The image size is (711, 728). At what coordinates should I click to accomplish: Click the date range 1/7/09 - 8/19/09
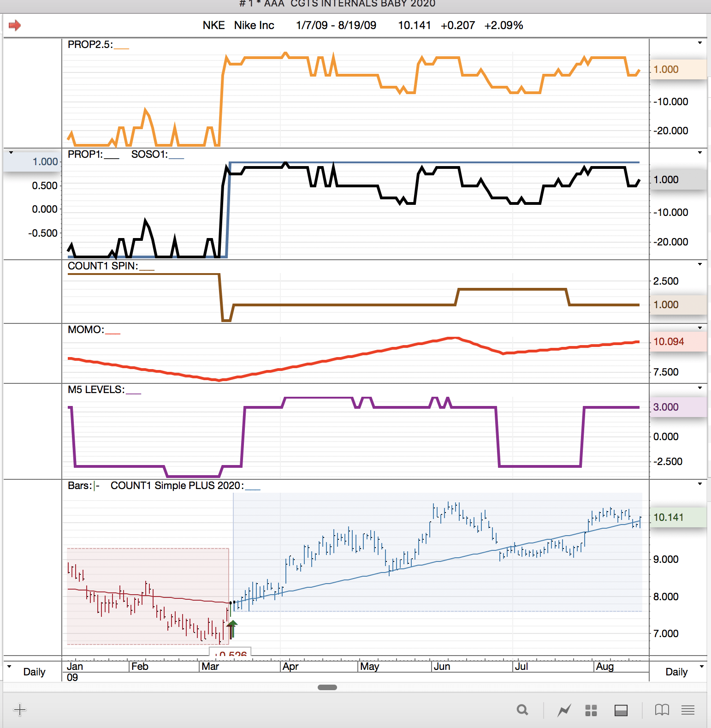click(336, 25)
